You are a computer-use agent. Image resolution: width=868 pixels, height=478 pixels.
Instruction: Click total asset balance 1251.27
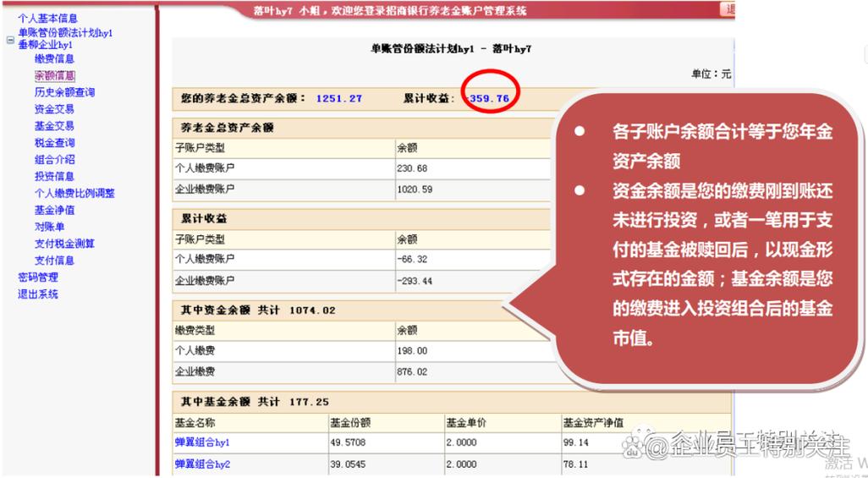click(x=338, y=99)
